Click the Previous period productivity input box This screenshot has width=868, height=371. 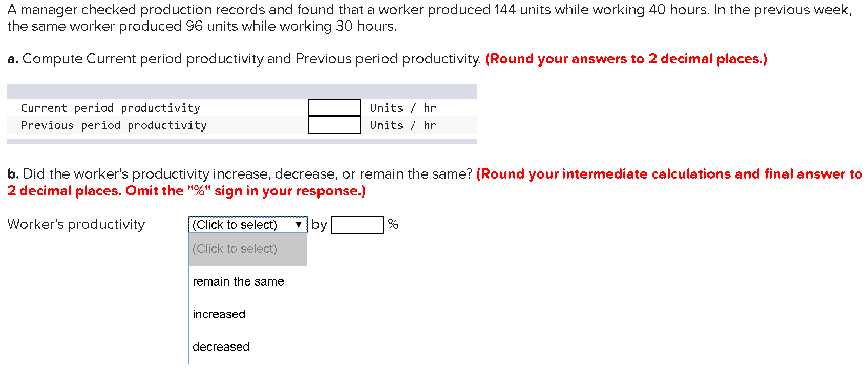click(334, 125)
